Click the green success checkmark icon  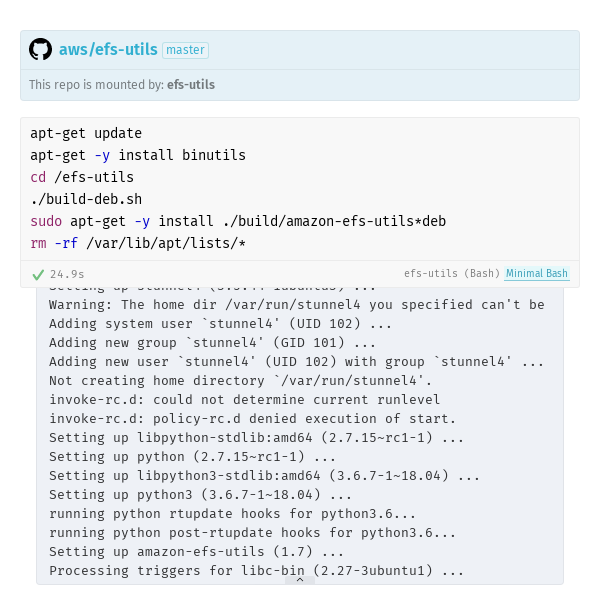coord(38,274)
